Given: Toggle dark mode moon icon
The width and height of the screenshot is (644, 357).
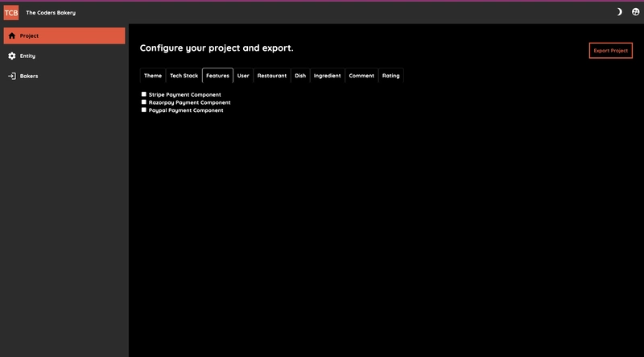Looking at the screenshot, I should click(x=619, y=12).
